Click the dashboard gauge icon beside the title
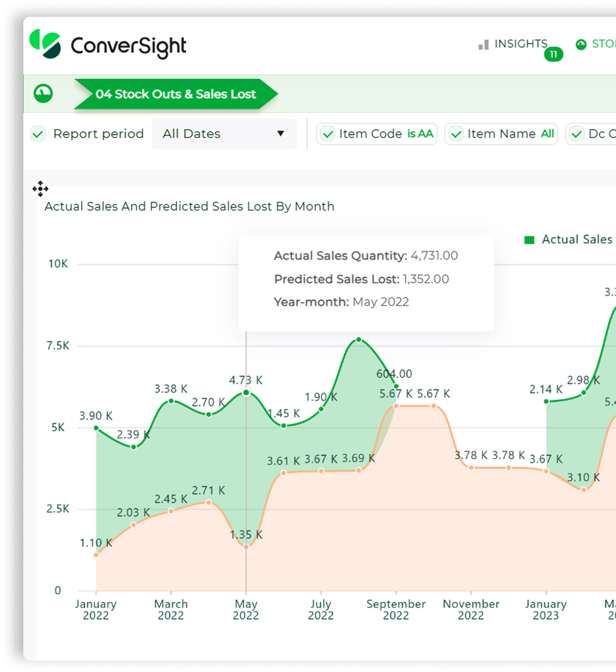Viewport: 616px width, 672px height. pyautogui.click(x=43, y=94)
